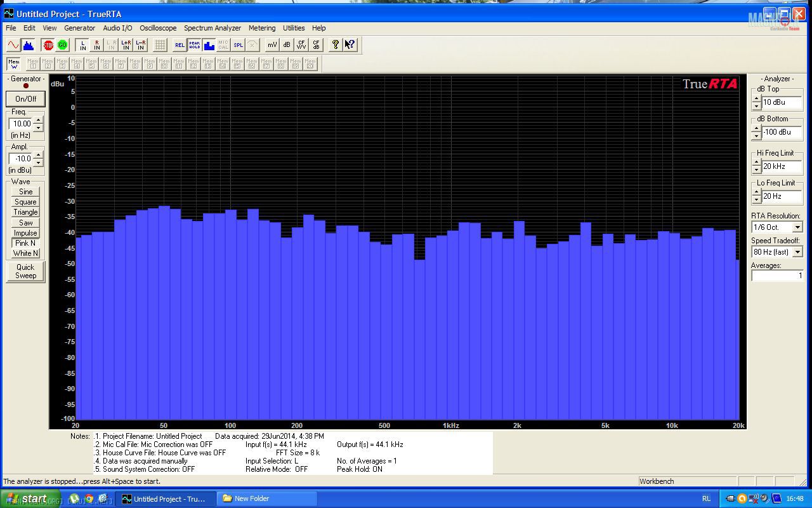
Task: Select the oscilloscope waveform view icon
Action: coord(13,44)
